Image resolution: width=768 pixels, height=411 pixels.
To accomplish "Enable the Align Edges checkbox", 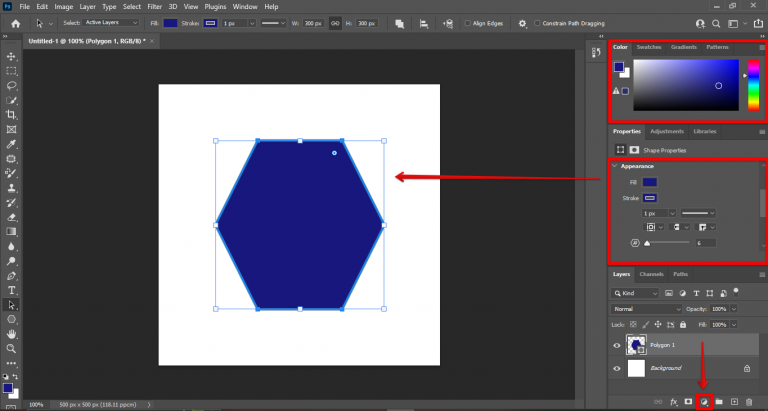I will pyautogui.click(x=469, y=22).
